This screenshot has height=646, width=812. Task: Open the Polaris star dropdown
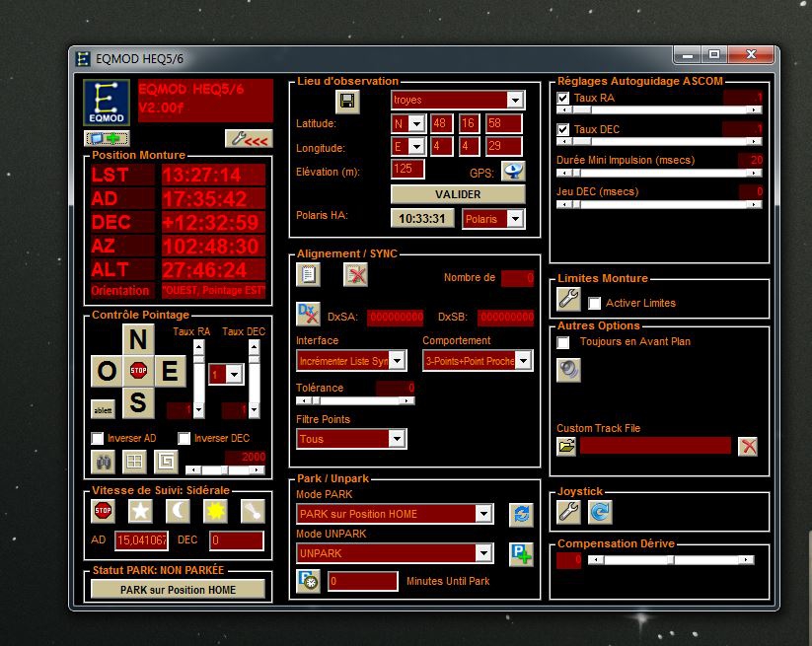pos(515,219)
